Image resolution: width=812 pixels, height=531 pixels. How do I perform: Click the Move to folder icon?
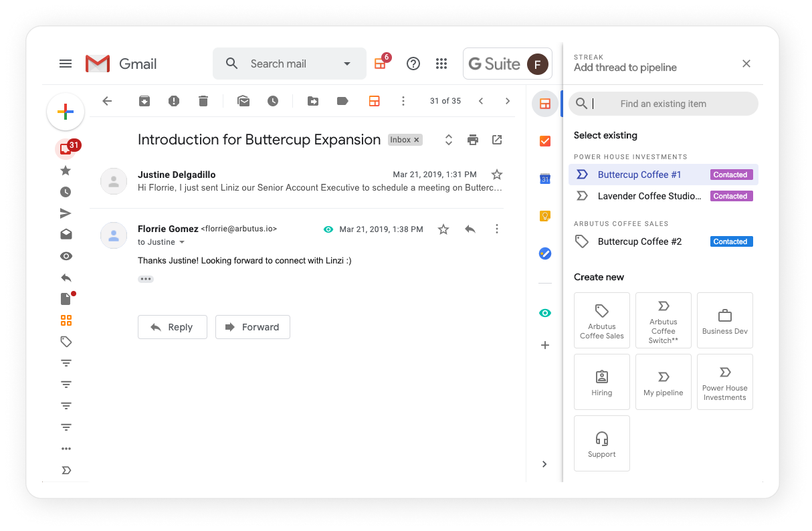[x=313, y=101]
